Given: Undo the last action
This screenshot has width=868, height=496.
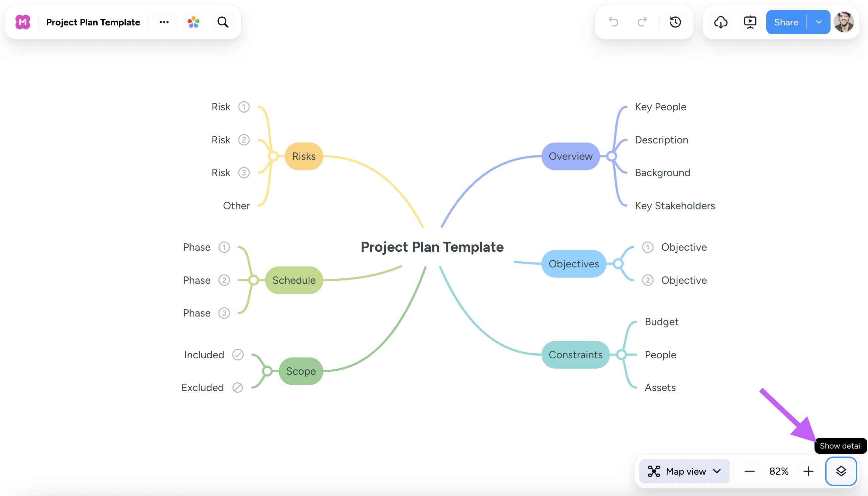Looking at the screenshot, I should coord(614,22).
